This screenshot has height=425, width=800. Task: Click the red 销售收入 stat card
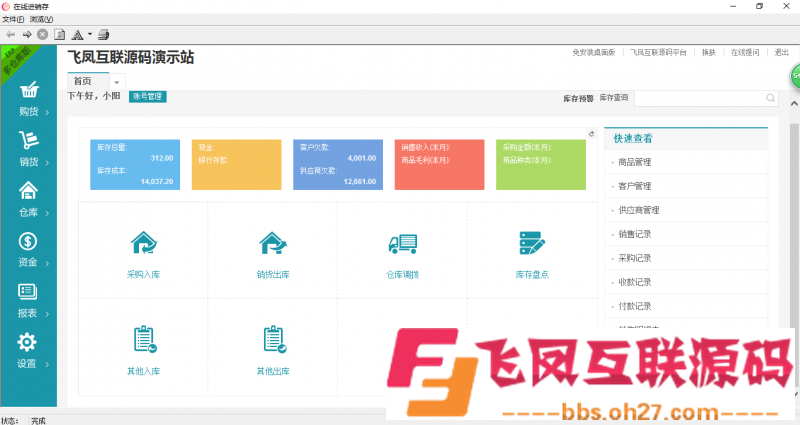[439, 165]
